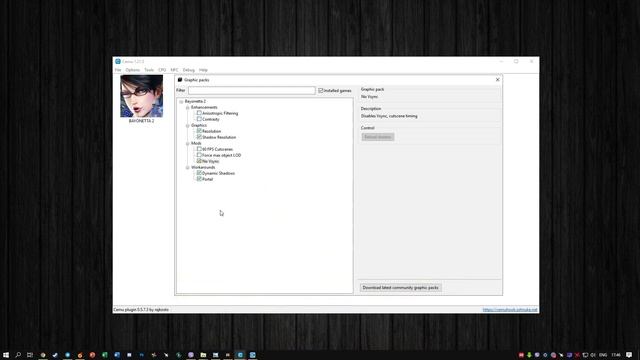Open the Help menu

(203, 70)
